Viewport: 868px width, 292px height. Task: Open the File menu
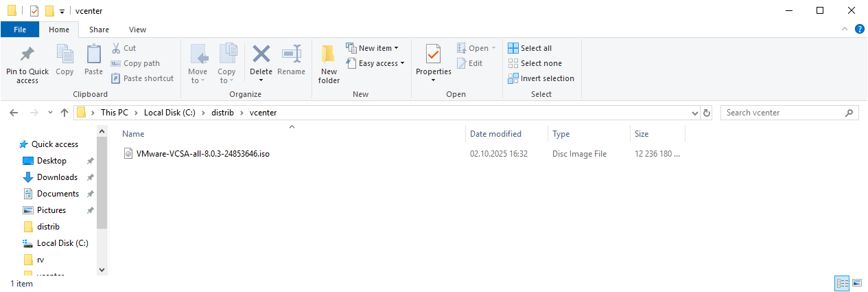(20, 30)
